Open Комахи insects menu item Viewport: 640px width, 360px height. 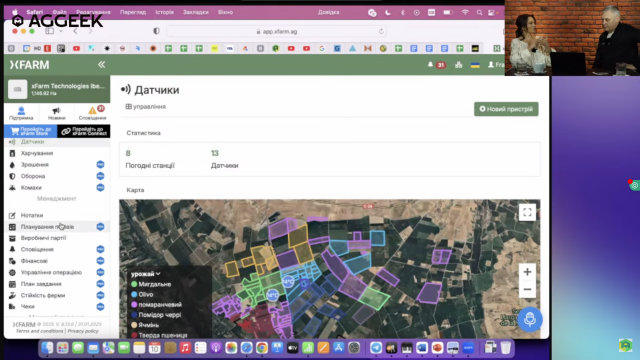point(31,187)
